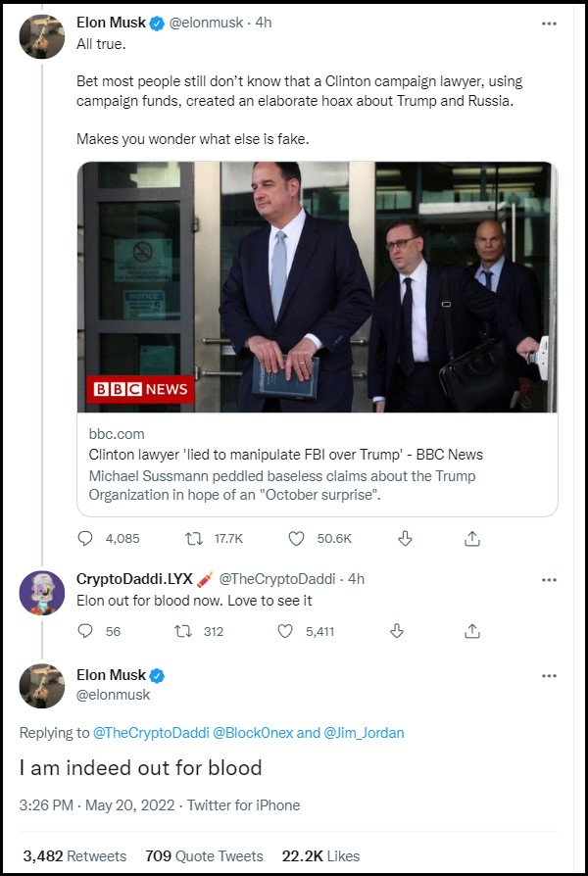Open the @BlockOnex mention link
Image resolution: width=588 pixels, height=876 pixels.
tap(253, 732)
